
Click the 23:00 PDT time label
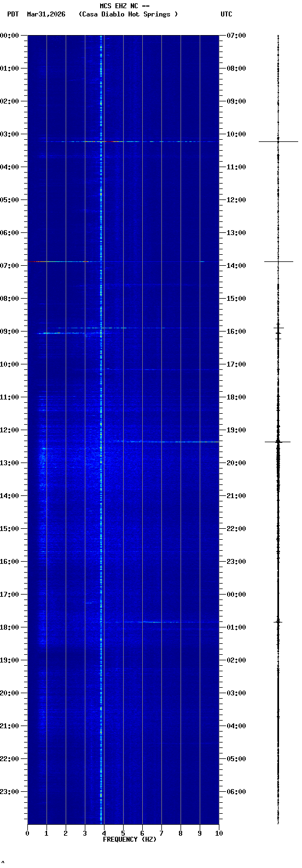[x=9, y=792]
